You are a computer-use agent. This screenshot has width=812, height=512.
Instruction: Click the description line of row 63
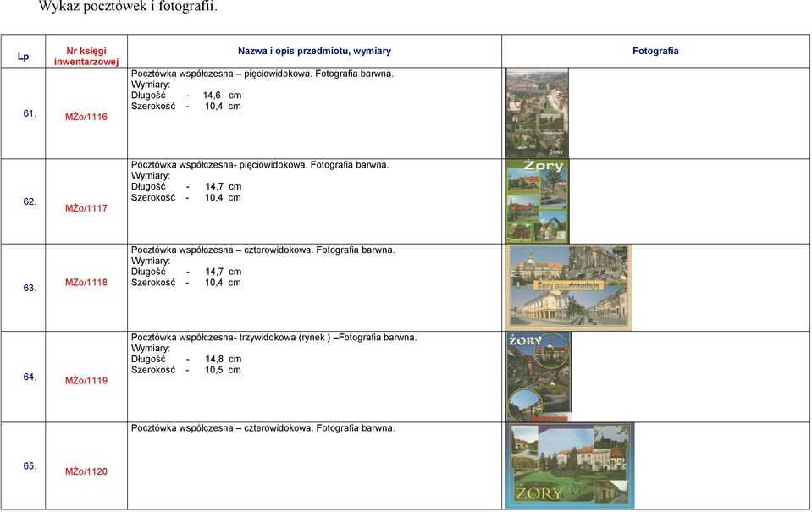(263, 250)
